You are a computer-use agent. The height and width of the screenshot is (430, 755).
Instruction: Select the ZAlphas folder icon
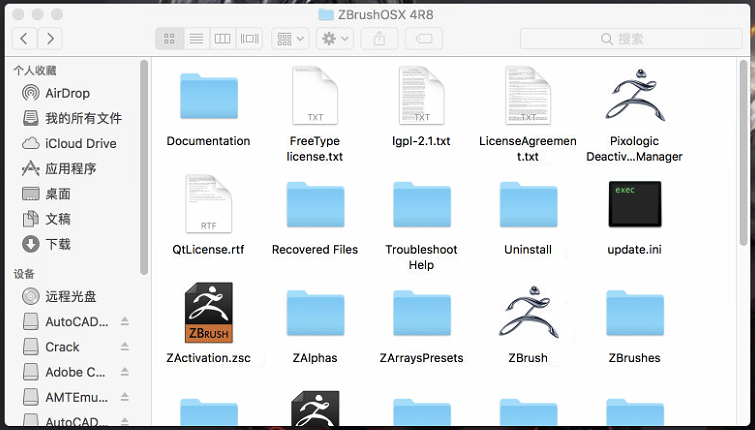coord(315,313)
